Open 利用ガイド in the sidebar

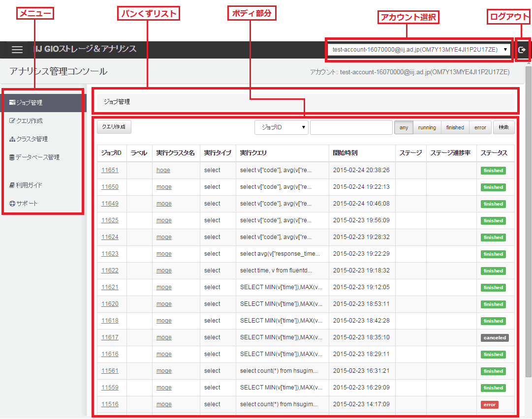(x=26, y=185)
